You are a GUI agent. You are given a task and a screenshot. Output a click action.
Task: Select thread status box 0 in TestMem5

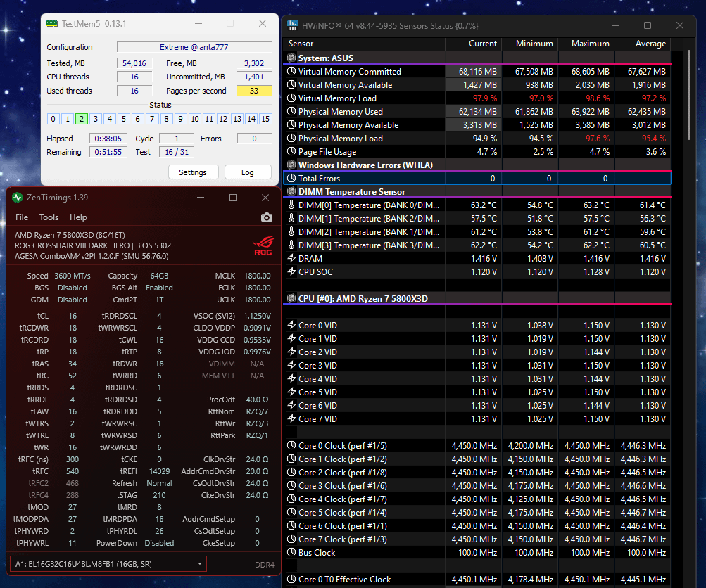click(x=53, y=119)
